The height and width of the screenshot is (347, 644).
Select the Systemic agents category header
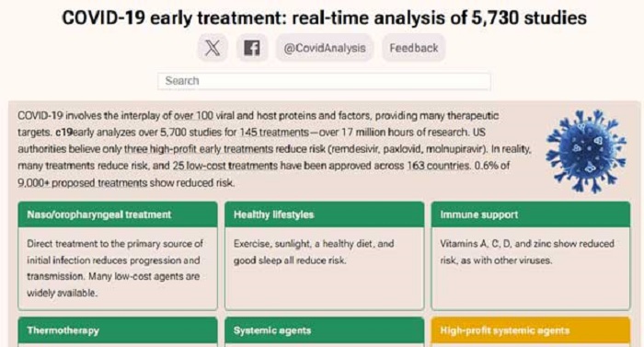[x=325, y=330]
